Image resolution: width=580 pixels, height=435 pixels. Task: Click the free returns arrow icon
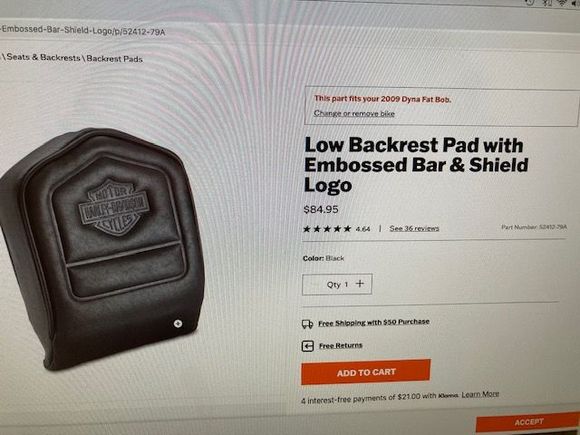pos(308,346)
